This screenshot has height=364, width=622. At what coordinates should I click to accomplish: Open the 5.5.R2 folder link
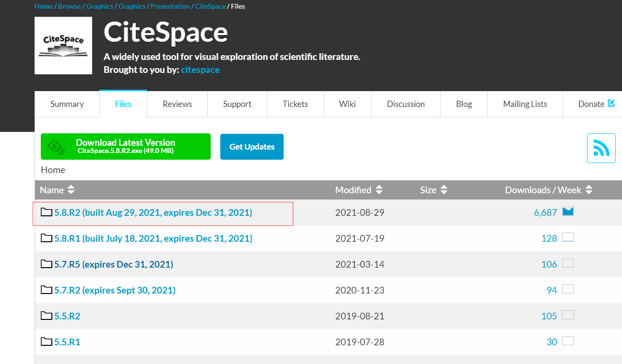(67, 316)
